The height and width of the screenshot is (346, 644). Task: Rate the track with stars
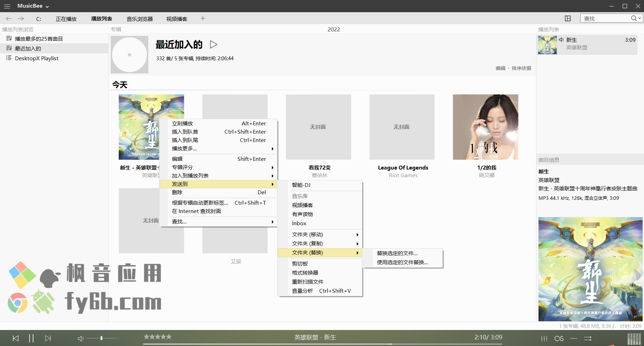[158, 337]
